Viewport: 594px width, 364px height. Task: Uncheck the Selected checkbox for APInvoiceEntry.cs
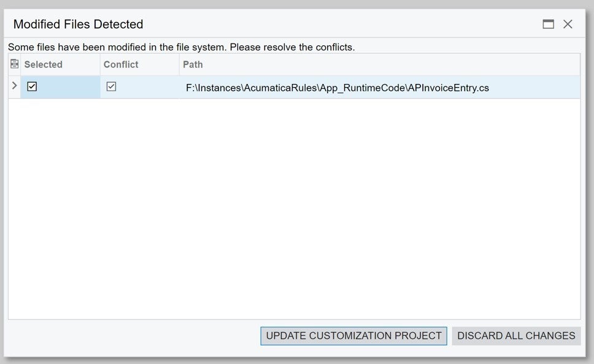32,86
